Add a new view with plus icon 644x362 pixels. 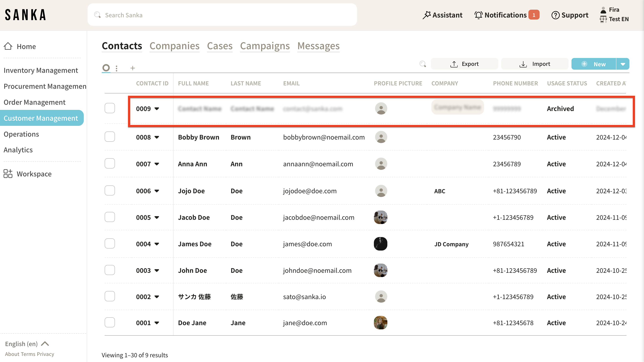pos(132,68)
